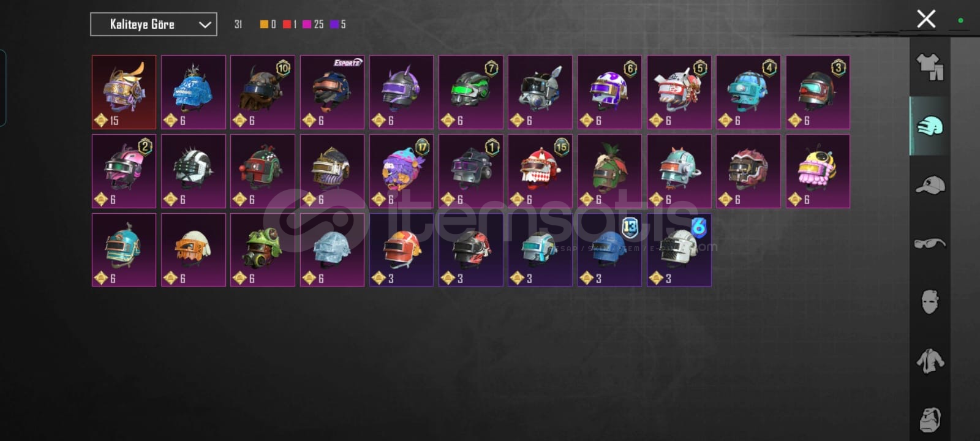Select the green visor helmet badge 7
The image size is (980, 441).
[x=471, y=92]
